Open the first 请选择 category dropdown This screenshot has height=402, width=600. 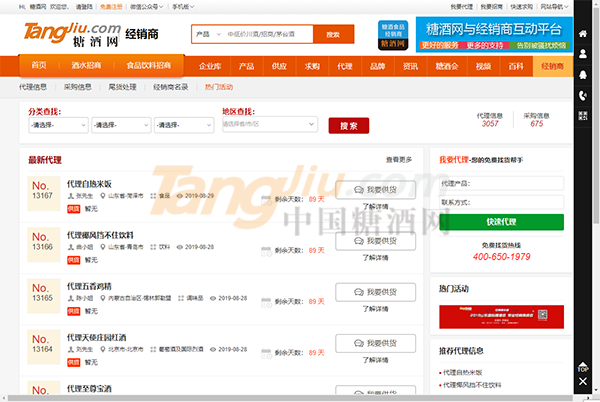tap(59, 125)
